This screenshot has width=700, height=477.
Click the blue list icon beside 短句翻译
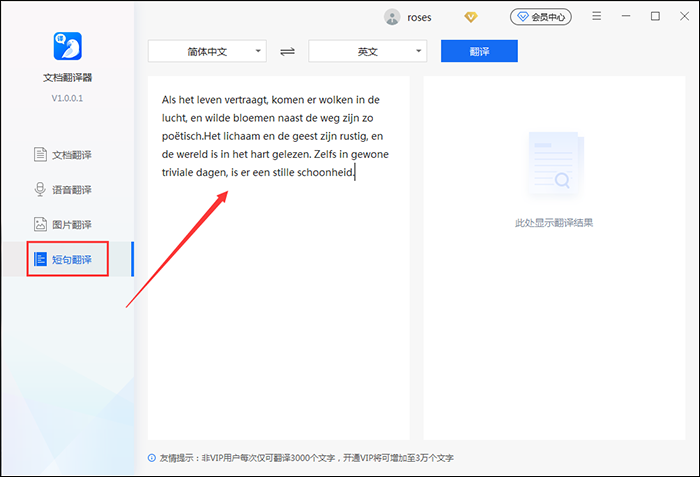(40, 259)
